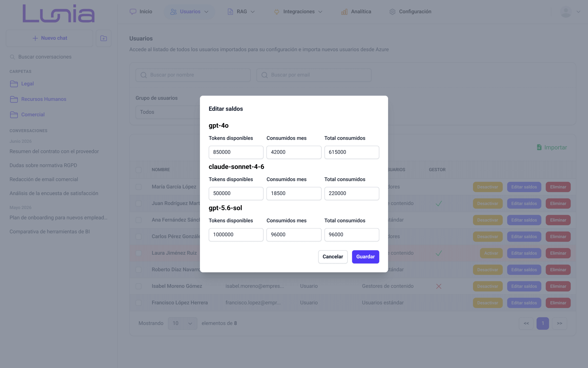Viewport: 588px width, 368px height.
Task: Open the Grupo de usuarios Todos dropdown
Action: pyautogui.click(x=168, y=112)
